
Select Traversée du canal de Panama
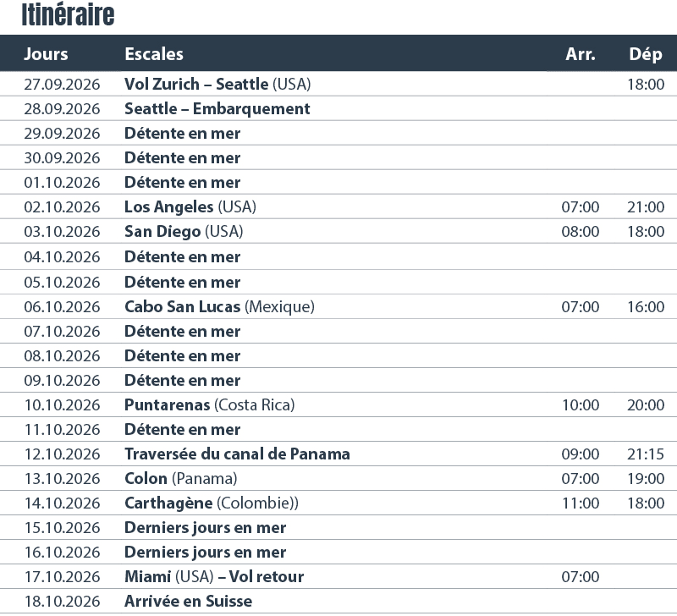tap(237, 454)
